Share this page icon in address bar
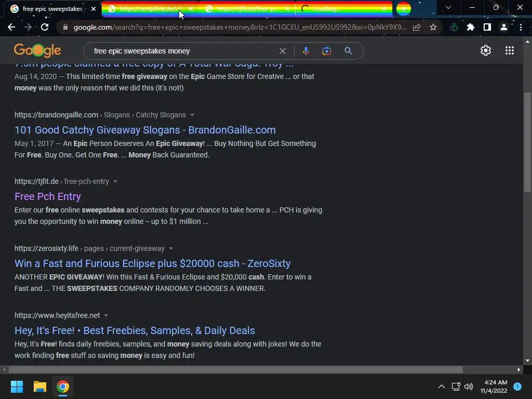Viewport: 532px width, 399px height. coord(417,27)
